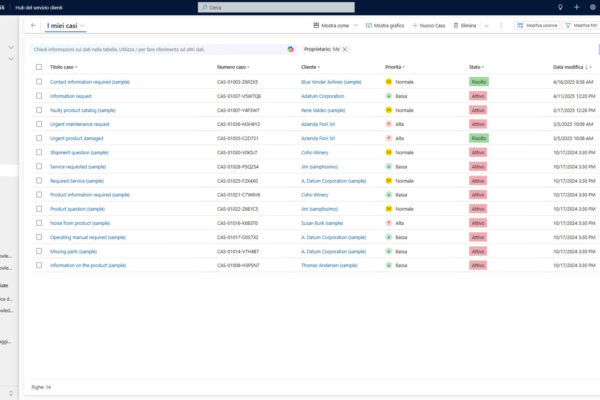This screenshot has width=600, height=400.
Task: Click the Copilot icon in the query box
Action: pos(290,48)
